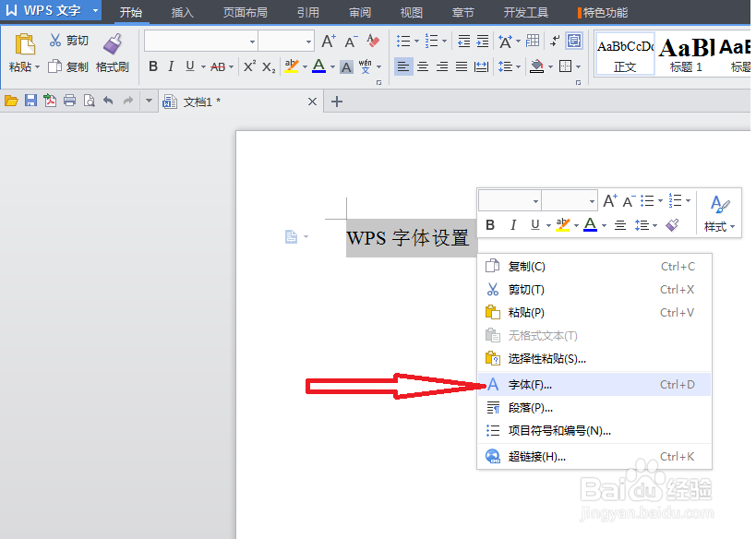The image size is (756, 539).
Task: Toggle Superscript X² in the ribbon
Action: (x=249, y=66)
